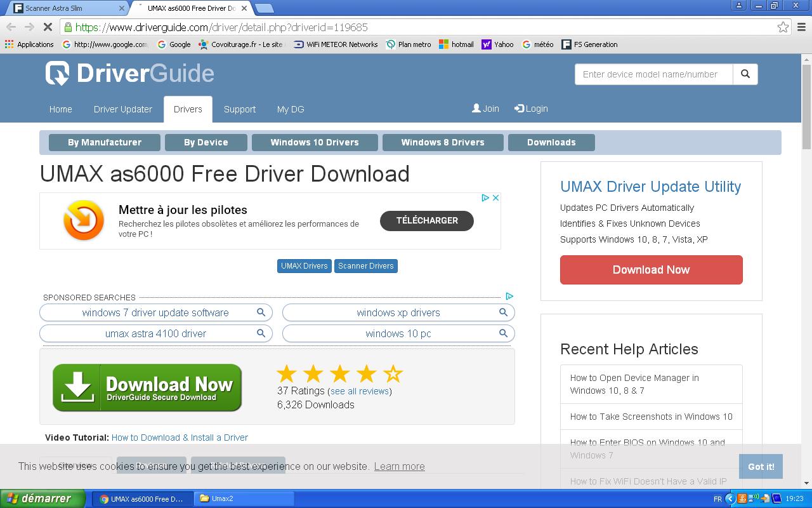Close the Mettre à jour ad
This screenshot has width=812, height=508.
(496, 198)
